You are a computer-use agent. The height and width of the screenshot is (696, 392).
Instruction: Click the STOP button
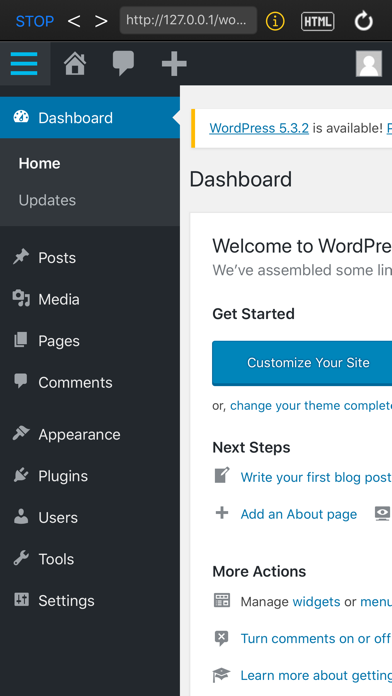coord(35,21)
